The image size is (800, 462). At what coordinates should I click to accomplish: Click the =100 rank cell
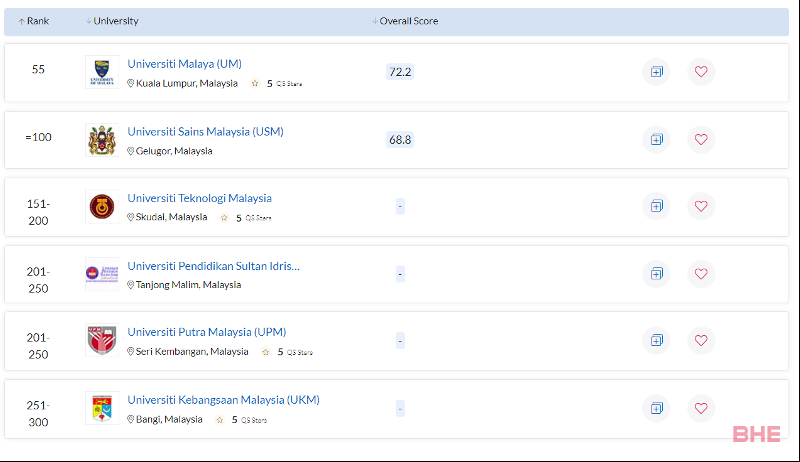pos(38,137)
